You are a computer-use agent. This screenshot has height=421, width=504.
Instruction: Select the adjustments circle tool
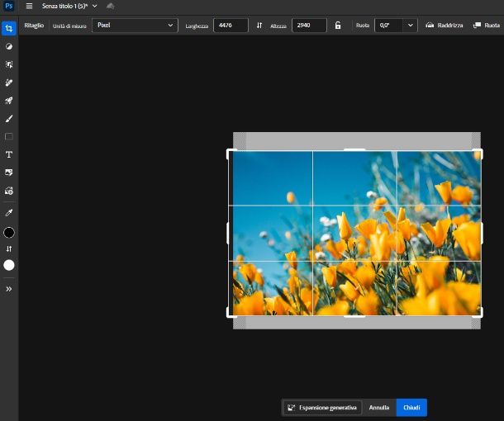9,46
